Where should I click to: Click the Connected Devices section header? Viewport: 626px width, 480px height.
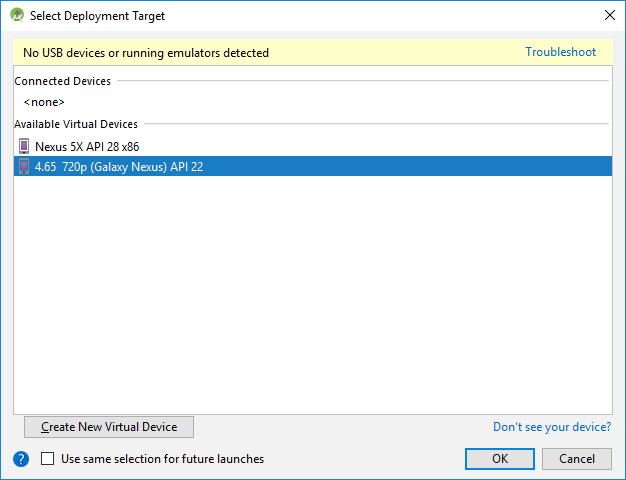point(63,81)
